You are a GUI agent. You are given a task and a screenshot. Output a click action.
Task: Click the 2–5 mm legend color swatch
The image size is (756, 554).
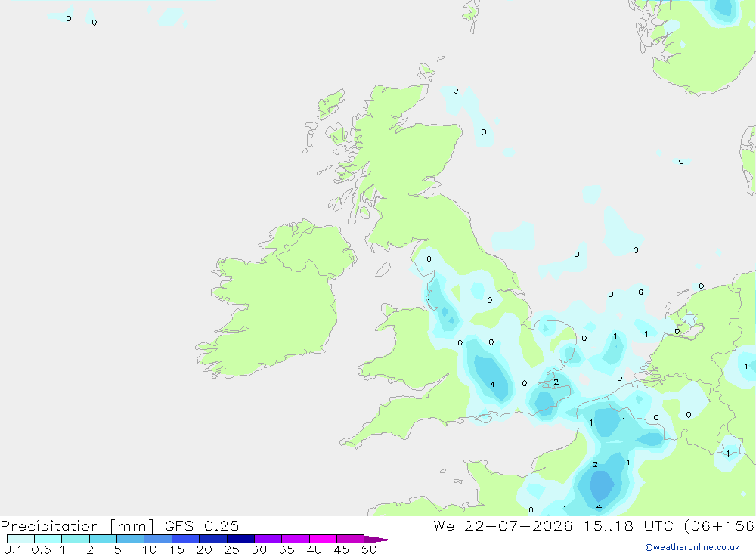coord(103,539)
